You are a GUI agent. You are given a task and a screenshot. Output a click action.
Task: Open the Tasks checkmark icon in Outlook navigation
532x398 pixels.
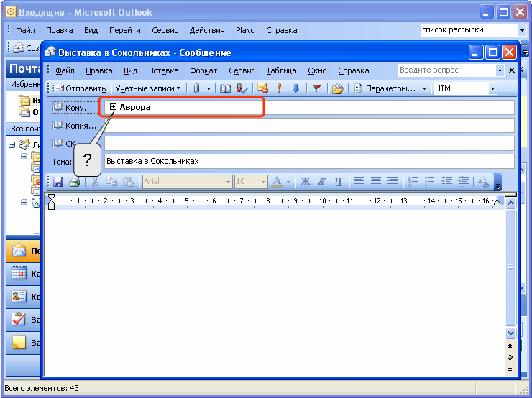coord(19,320)
